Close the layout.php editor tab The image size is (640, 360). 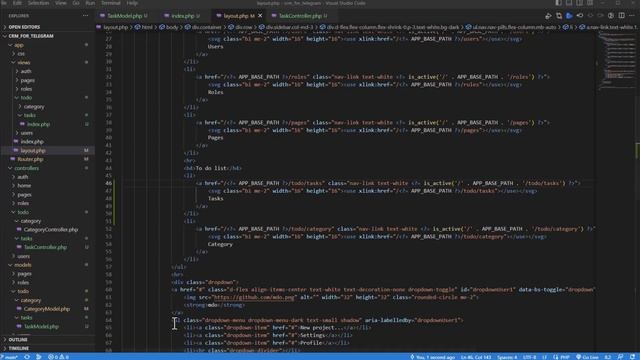pyautogui.click(x=260, y=16)
